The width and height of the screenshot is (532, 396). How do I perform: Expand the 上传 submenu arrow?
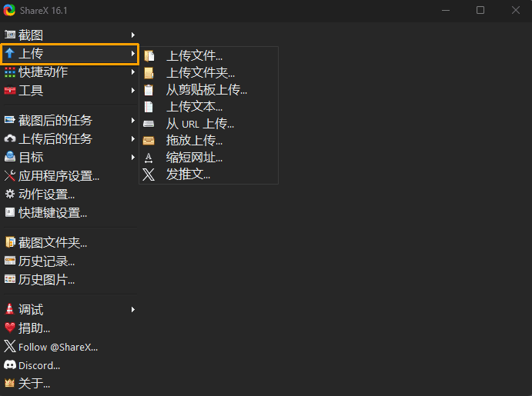click(133, 53)
